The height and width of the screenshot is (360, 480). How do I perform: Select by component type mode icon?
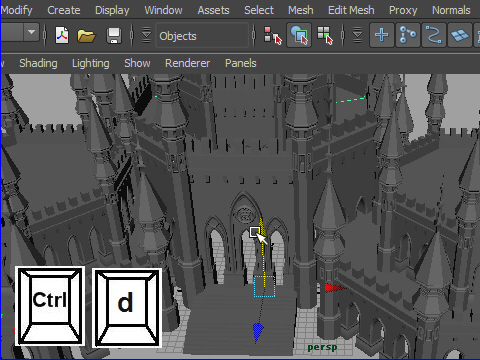point(325,35)
